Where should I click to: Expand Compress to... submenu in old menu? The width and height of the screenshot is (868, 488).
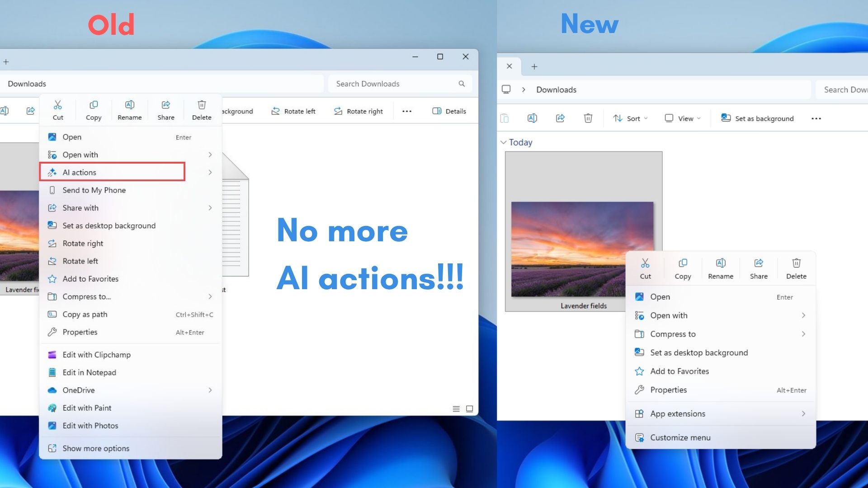tap(210, 296)
